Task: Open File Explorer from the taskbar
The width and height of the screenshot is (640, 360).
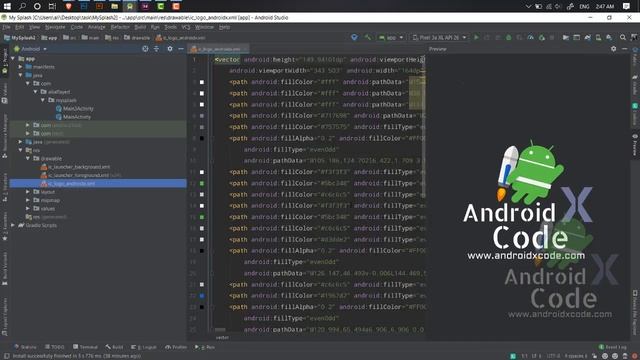Action: [115, 6]
